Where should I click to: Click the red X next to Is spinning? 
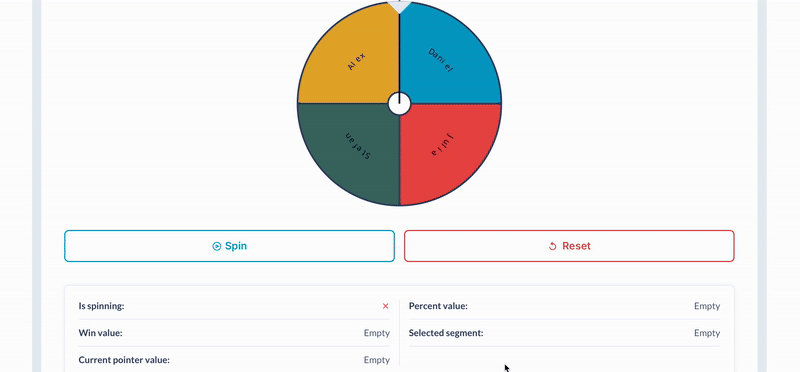tap(386, 306)
